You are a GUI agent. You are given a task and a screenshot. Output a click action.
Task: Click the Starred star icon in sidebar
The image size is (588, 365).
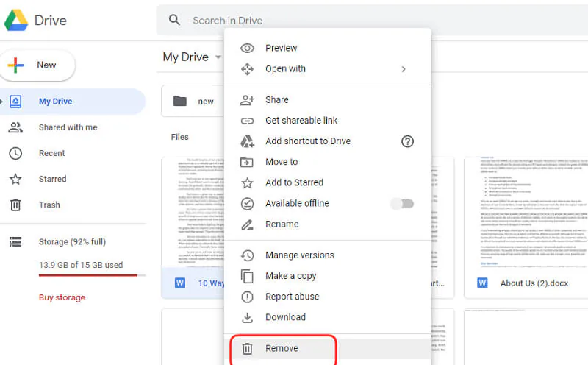click(x=15, y=179)
